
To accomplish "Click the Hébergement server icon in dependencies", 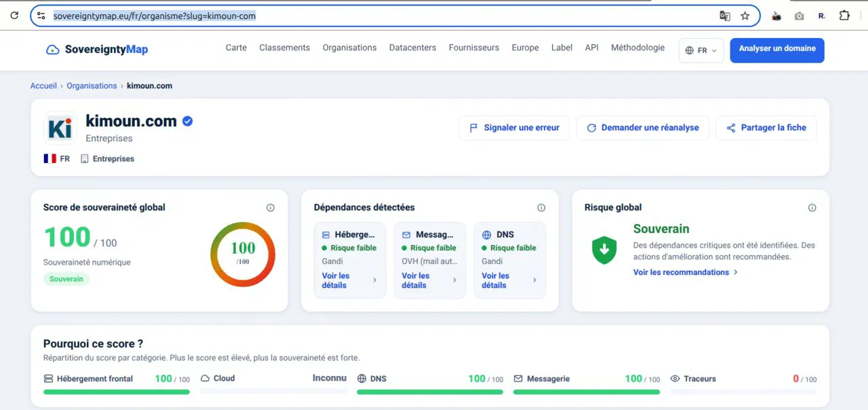I will 325,235.
